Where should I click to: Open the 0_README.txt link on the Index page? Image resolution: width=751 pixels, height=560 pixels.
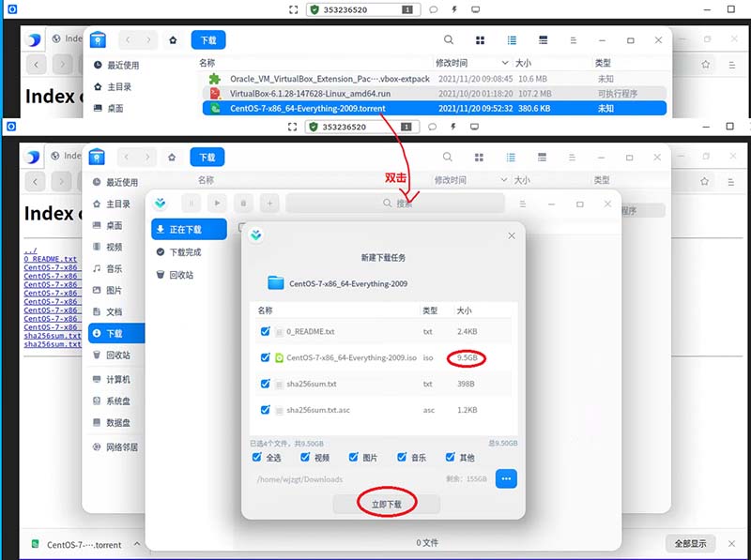51,259
